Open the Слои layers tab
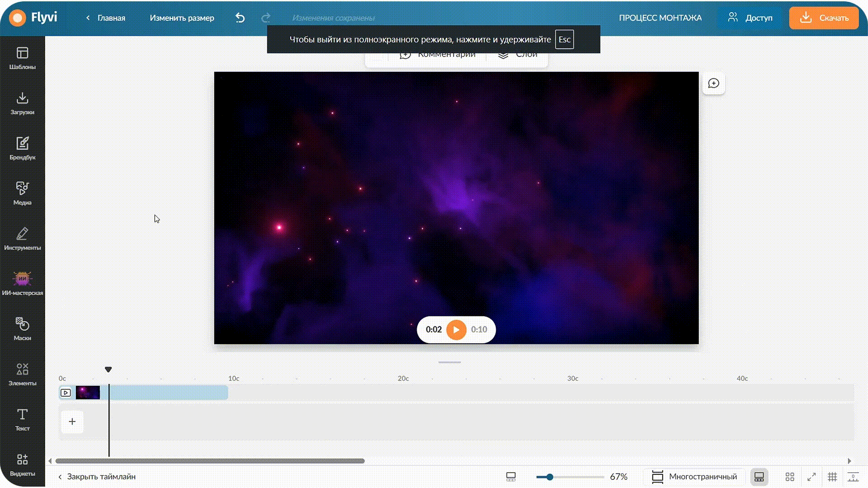 tap(518, 55)
